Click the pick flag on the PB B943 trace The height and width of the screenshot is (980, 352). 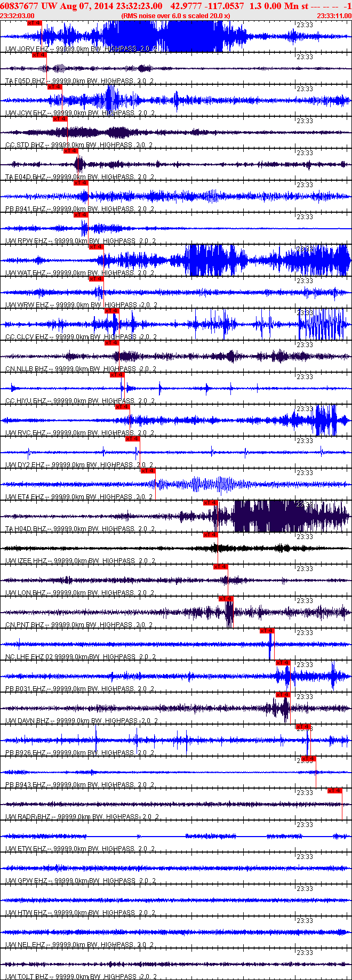pos(309,759)
